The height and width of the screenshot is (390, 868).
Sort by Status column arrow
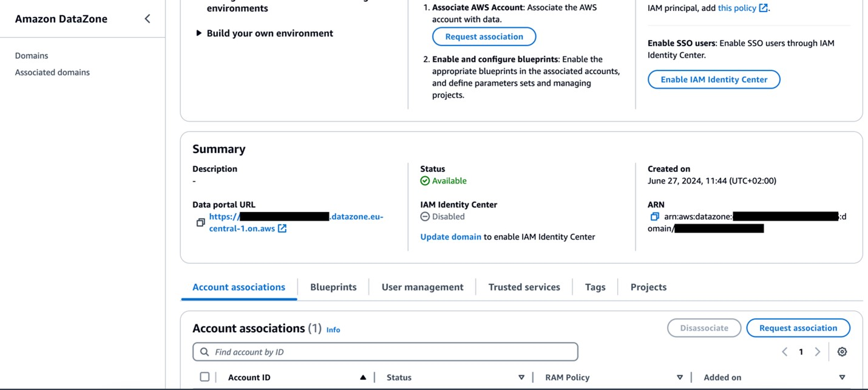pos(521,377)
